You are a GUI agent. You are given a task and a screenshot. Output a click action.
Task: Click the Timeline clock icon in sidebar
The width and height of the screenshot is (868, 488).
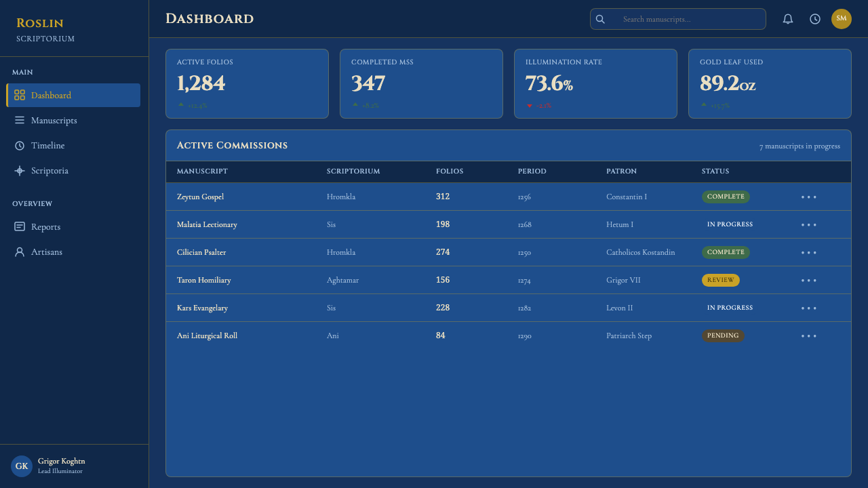(20, 146)
